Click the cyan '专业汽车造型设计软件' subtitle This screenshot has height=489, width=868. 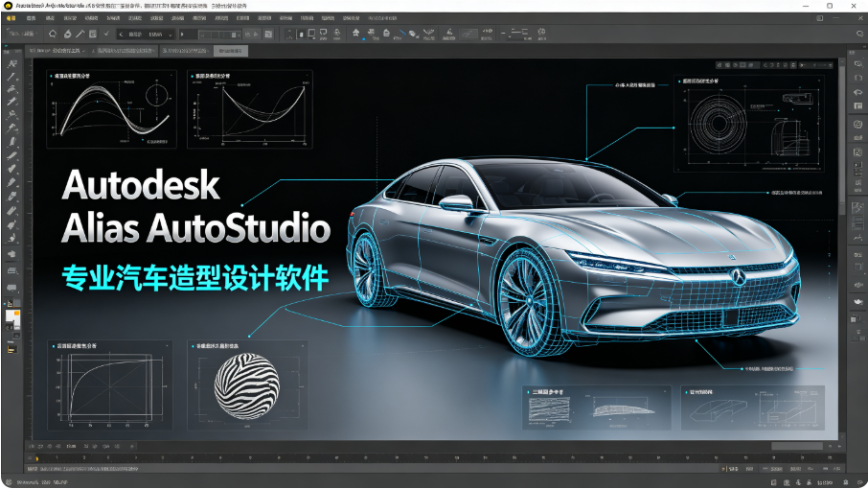click(x=194, y=277)
